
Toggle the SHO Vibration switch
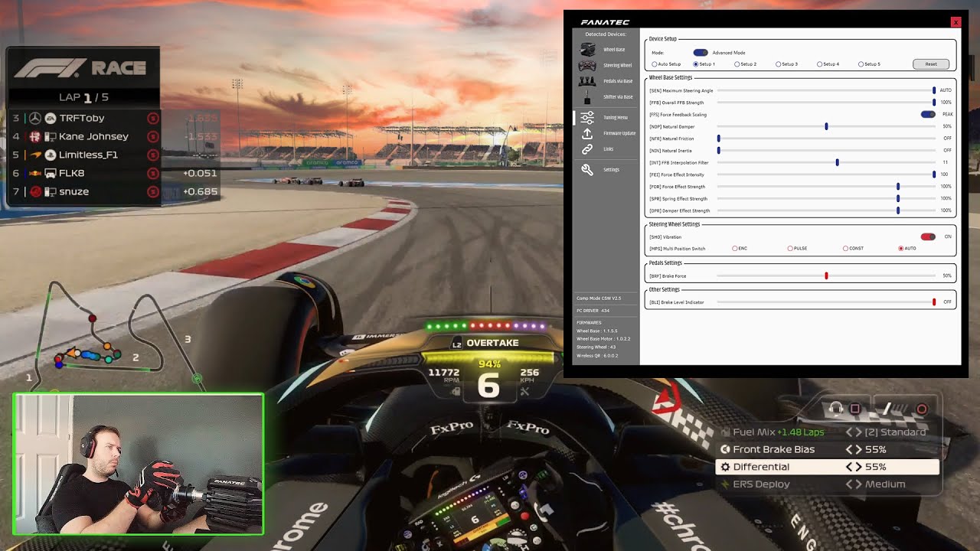[928, 237]
